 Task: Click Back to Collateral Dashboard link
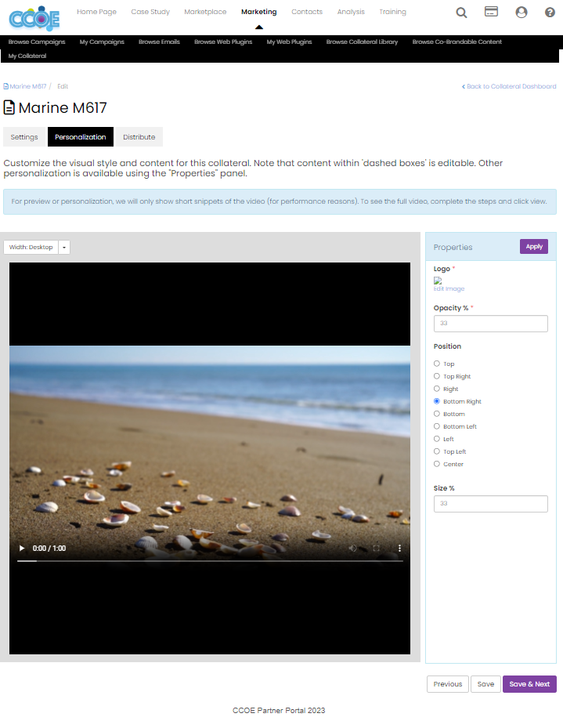[x=509, y=86]
